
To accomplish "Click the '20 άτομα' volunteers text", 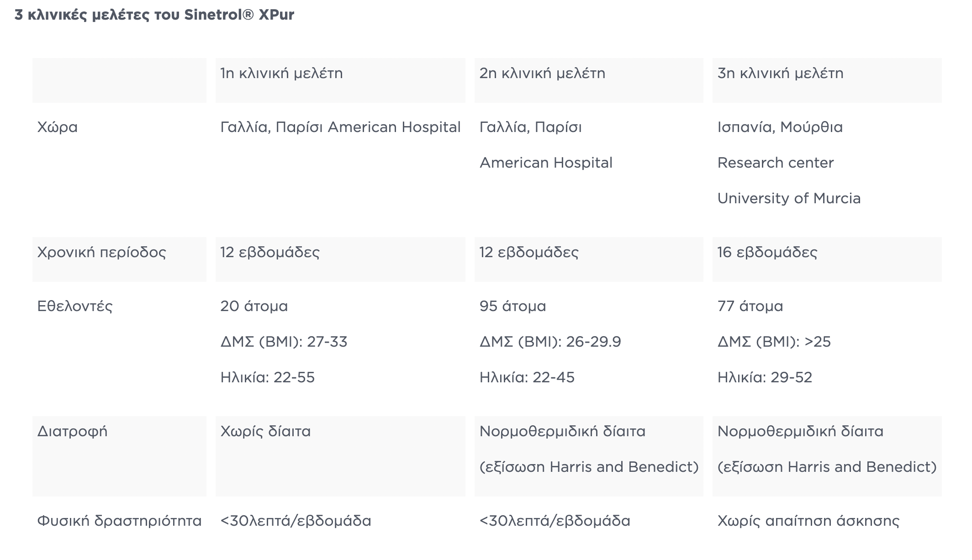I will tap(254, 306).
